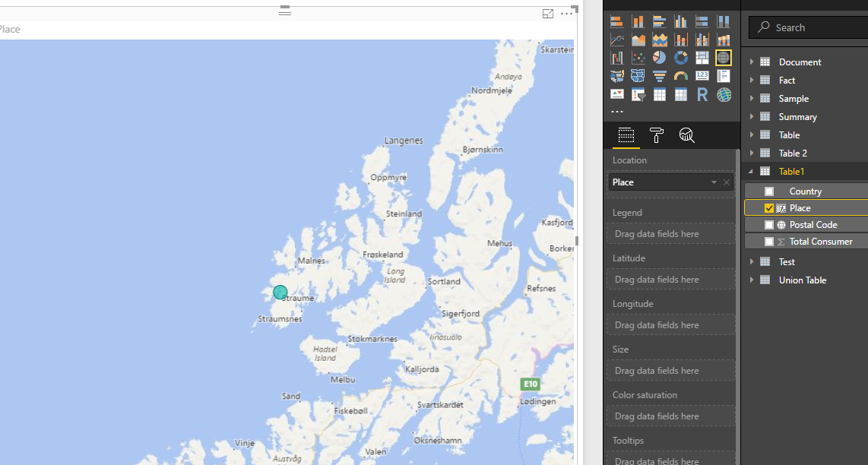Switch to the Format paint roller tab
The width and height of the screenshot is (868, 465).
pyautogui.click(x=657, y=135)
